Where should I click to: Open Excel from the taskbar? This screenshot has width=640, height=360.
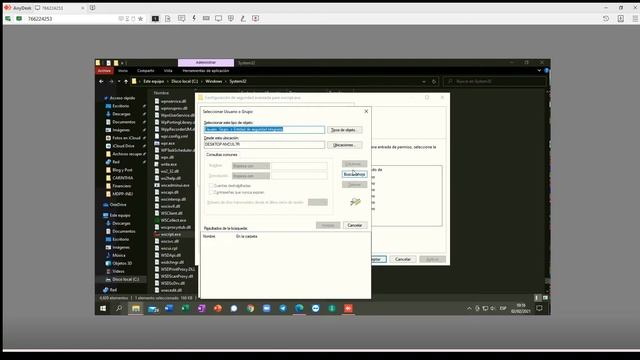[x=185, y=309]
